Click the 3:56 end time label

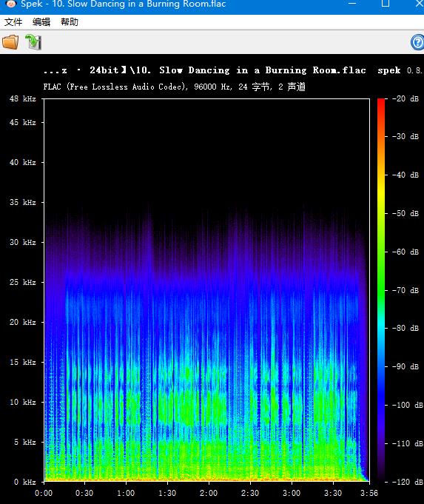tap(369, 493)
